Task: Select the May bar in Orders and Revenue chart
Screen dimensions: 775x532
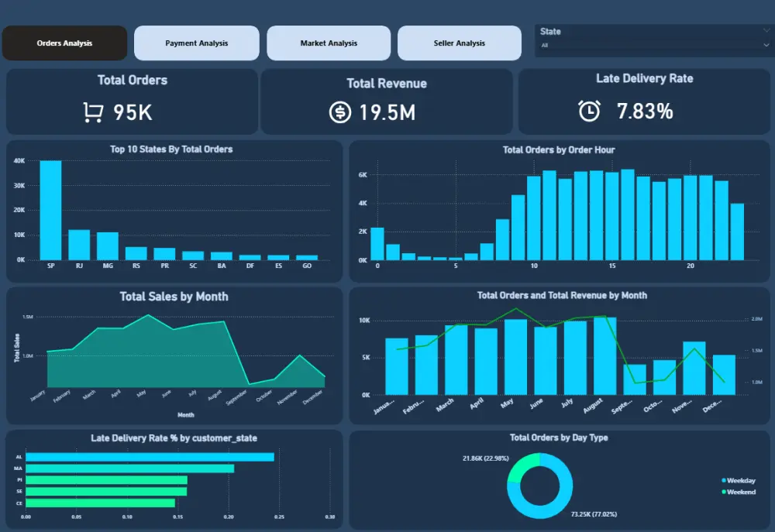Action: [515, 357]
